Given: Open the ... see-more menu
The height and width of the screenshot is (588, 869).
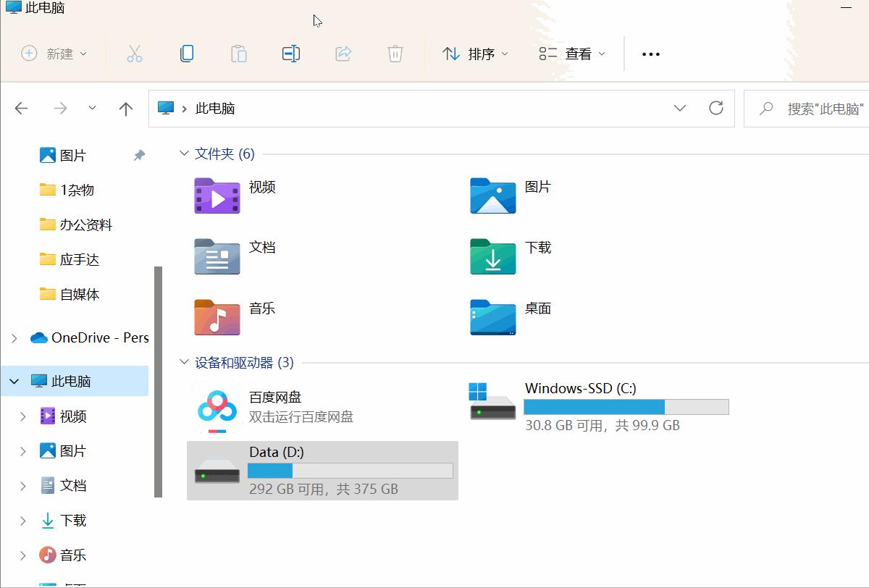Looking at the screenshot, I should click(650, 54).
